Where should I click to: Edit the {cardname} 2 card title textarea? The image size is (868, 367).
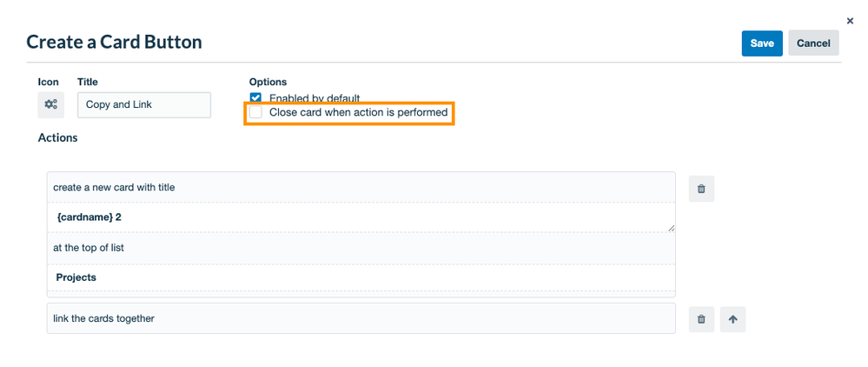(x=361, y=217)
